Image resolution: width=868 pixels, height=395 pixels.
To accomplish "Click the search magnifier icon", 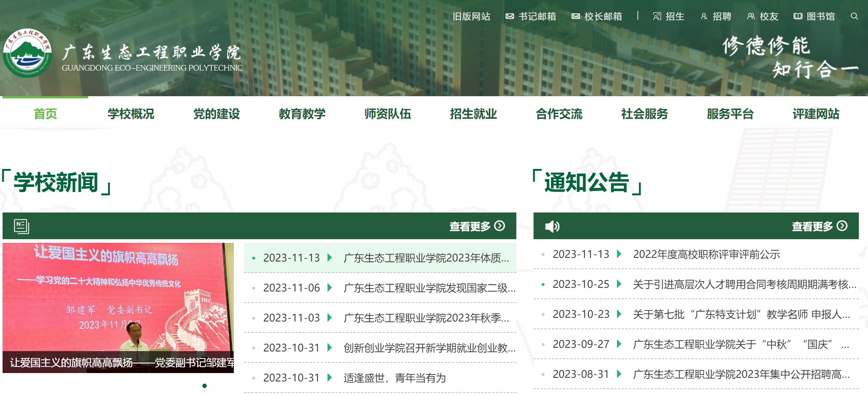I will point(854,16).
